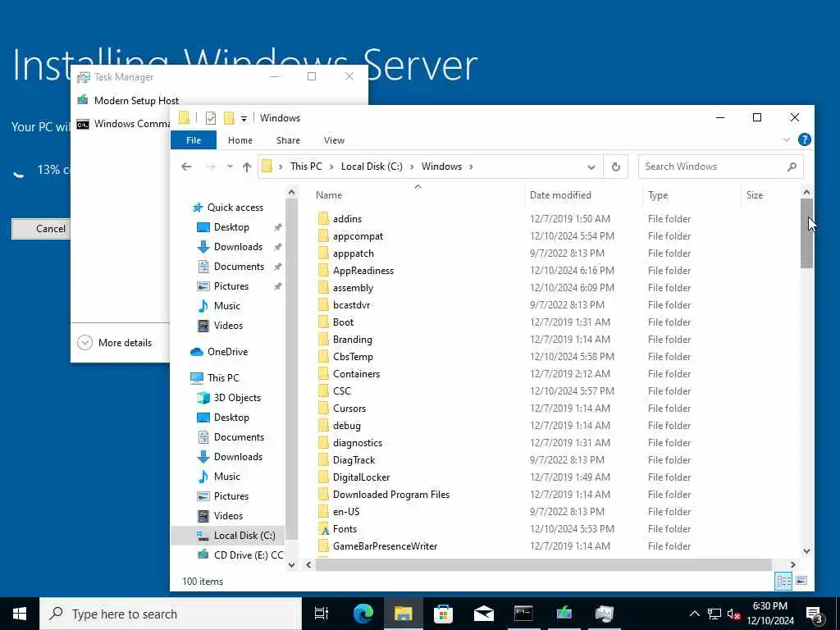Image resolution: width=840 pixels, height=630 pixels.
Task: Switch to Large icons view layout icon
Action: pyautogui.click(x=801, y=581)
